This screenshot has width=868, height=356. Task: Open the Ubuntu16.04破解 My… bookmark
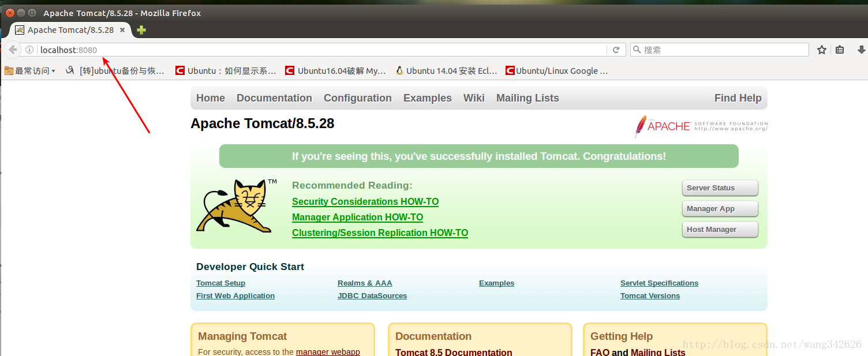click(336, 71)
